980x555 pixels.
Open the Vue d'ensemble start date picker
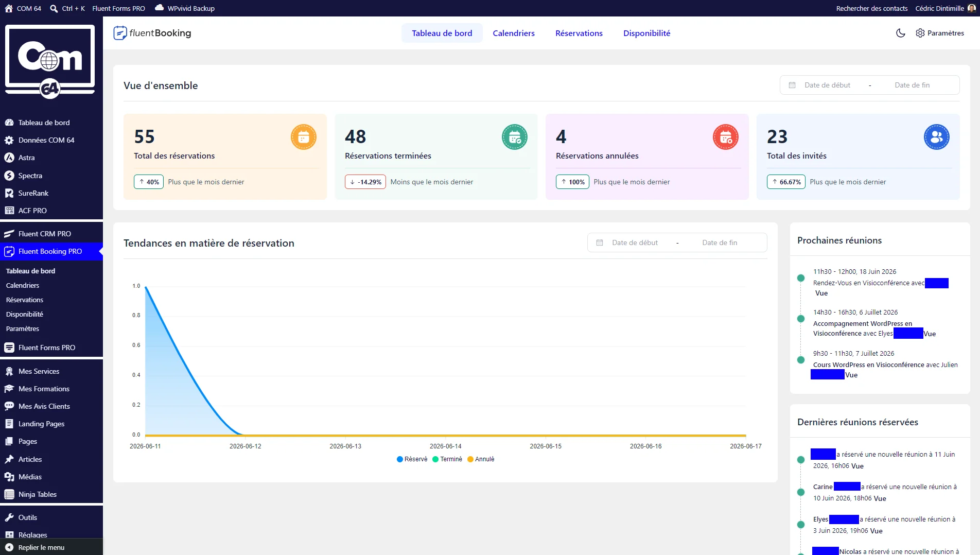click(x=827, y=85)
